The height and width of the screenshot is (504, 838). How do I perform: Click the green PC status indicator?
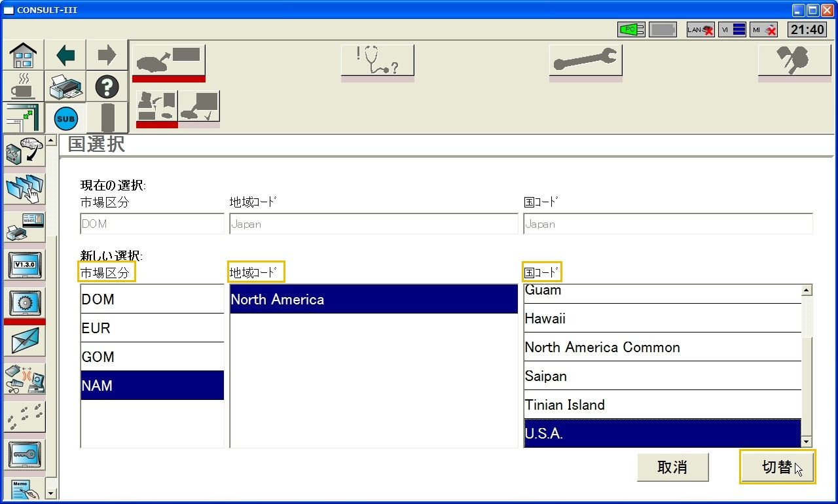pyautogui.click(x=631, y=29)
